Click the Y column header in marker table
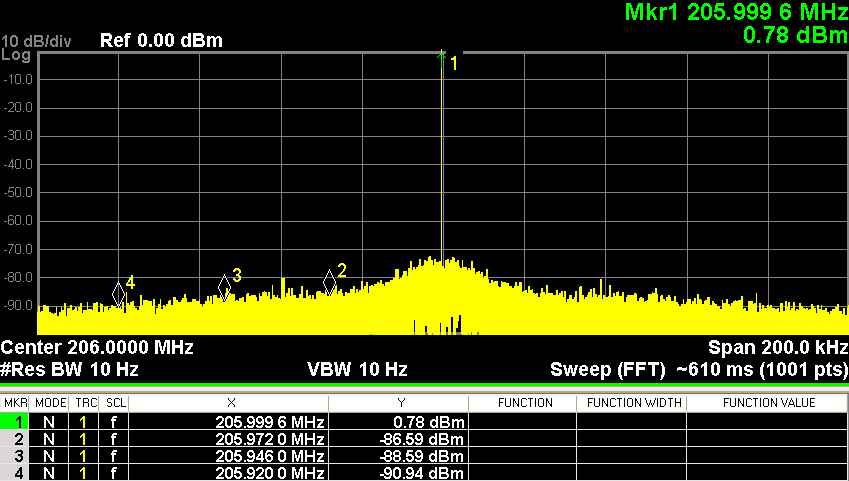Screen dimensions: 849x481 pyautogui.click(x=398, y=403)
